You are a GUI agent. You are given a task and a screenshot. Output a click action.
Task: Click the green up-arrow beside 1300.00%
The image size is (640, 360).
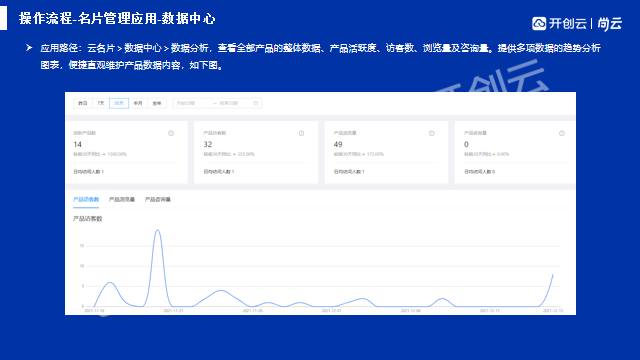[104, 154]
